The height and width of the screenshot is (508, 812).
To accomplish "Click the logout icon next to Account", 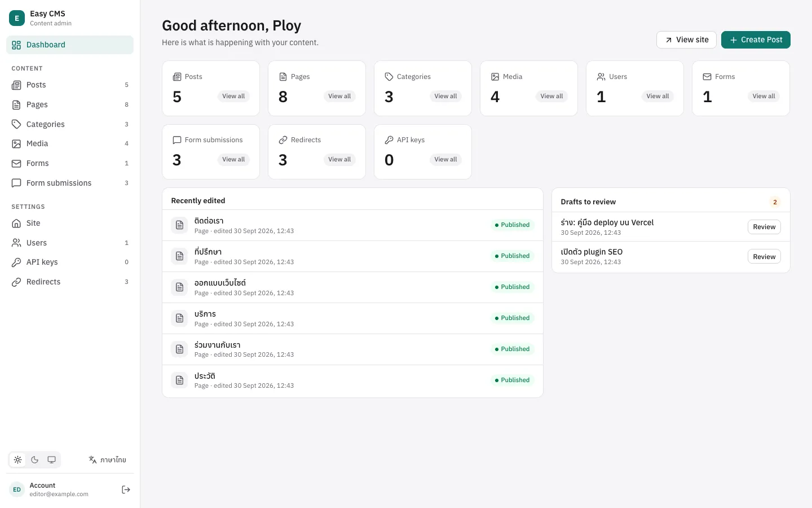I will (x=126, y=489).
